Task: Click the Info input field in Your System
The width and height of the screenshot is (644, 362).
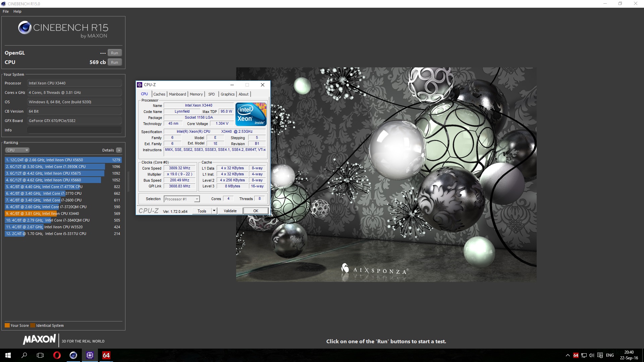Action: [x=74, y=130]
